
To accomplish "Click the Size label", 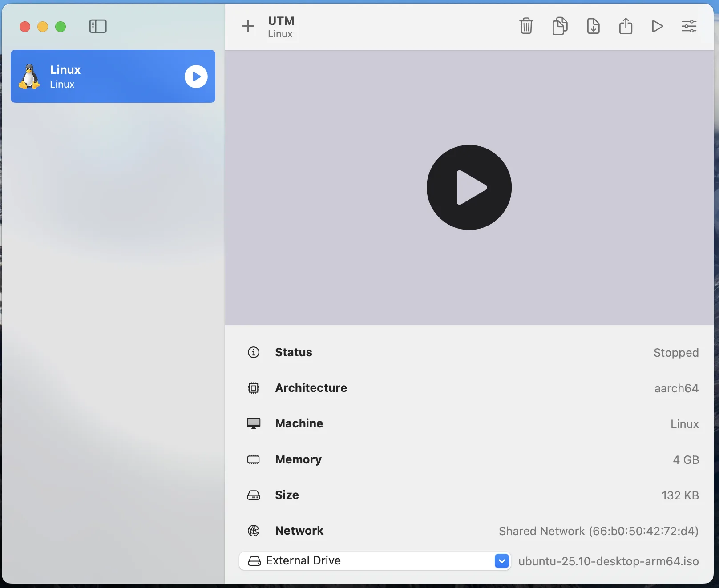I will [x=287, y=495].
